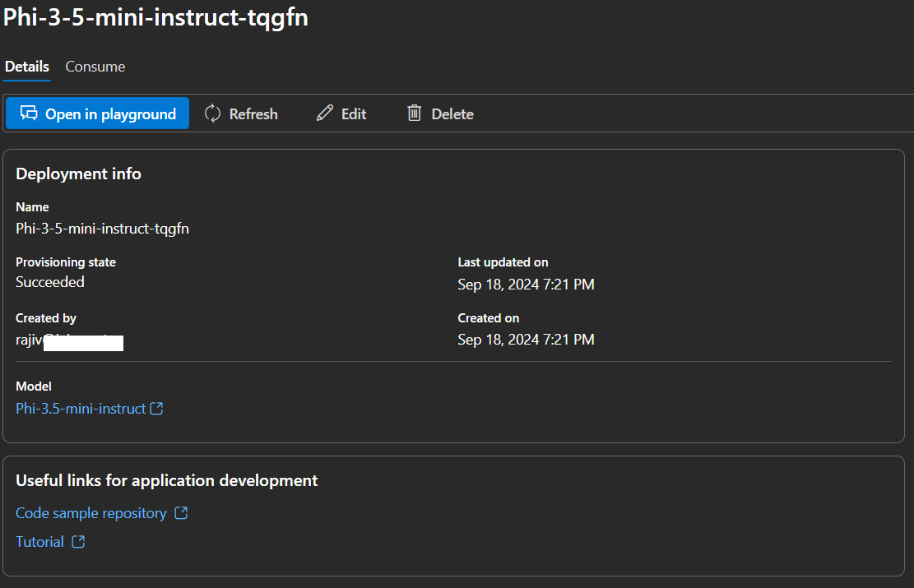
Task: Click the Edit button label
Action: pos(354,113)
